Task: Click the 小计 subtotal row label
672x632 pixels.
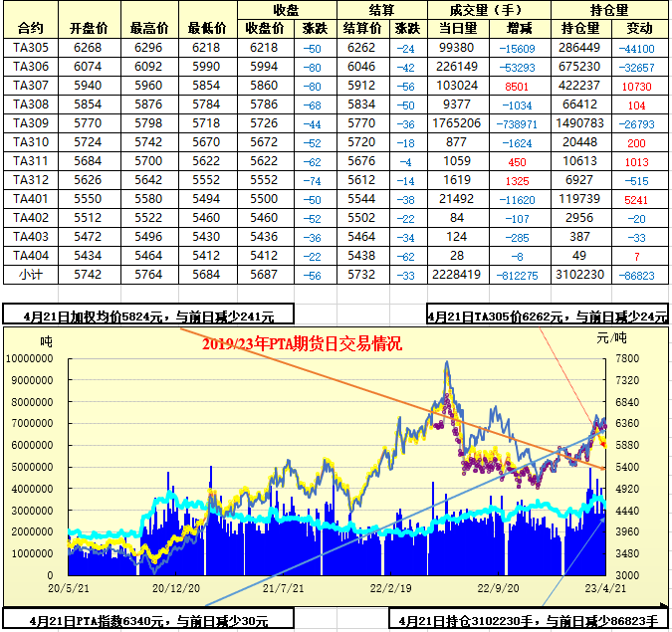Action: click(31, 276)
